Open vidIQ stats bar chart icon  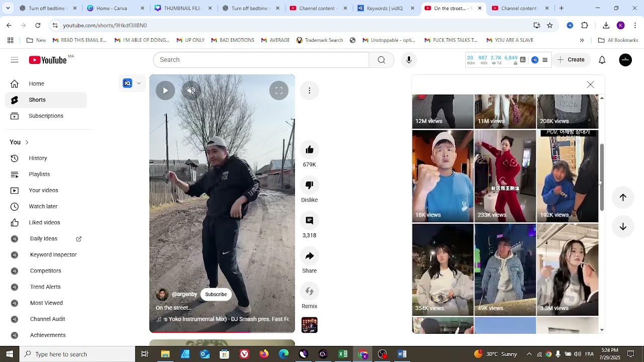tap(523, 60)
